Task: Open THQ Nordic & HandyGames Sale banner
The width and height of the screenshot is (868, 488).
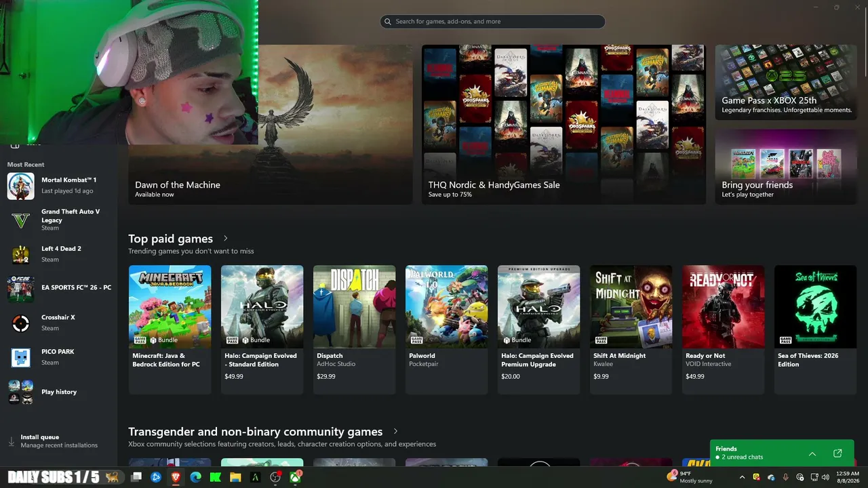Action: tap(564, 125)
